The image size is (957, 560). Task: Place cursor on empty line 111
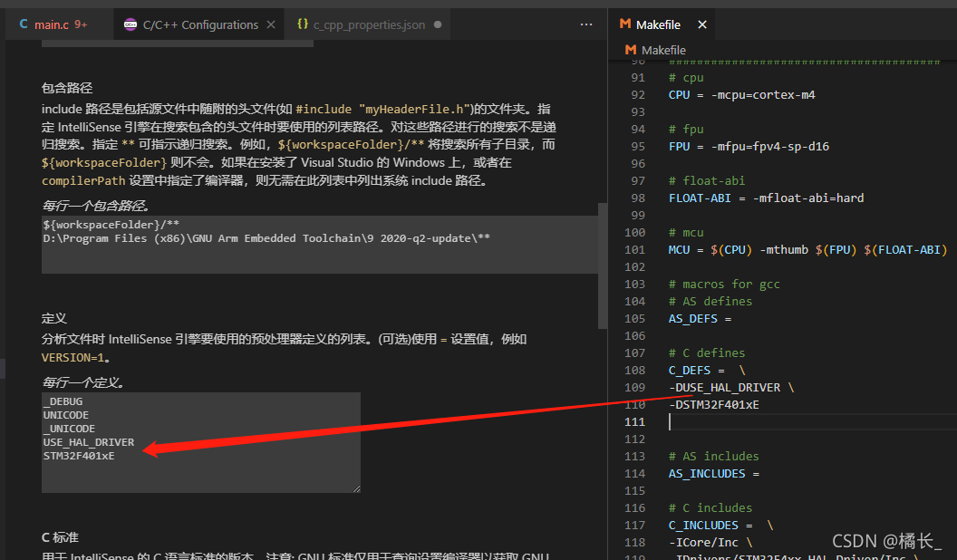click(x=812, y=421)
